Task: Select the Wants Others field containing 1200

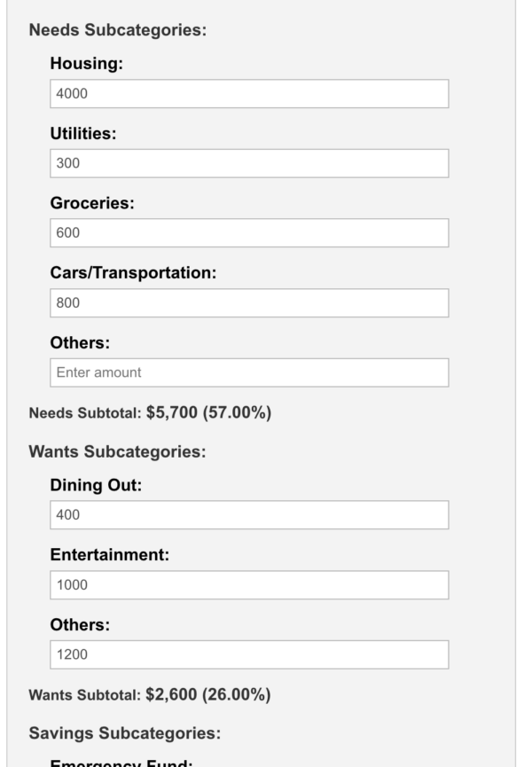Action: (x=249, y=654)
